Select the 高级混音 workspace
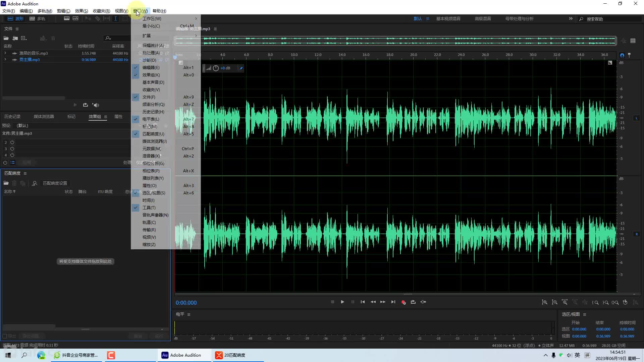 (x=483, y=19)
